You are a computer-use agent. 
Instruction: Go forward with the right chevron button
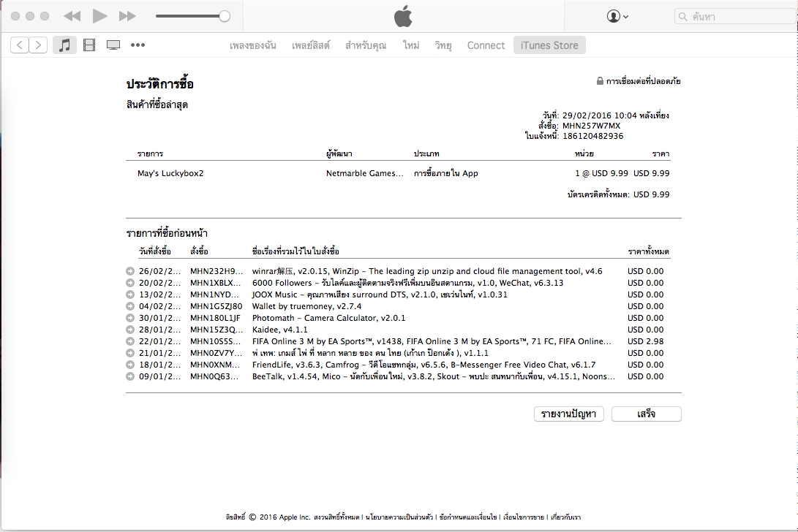pos(38,45)
